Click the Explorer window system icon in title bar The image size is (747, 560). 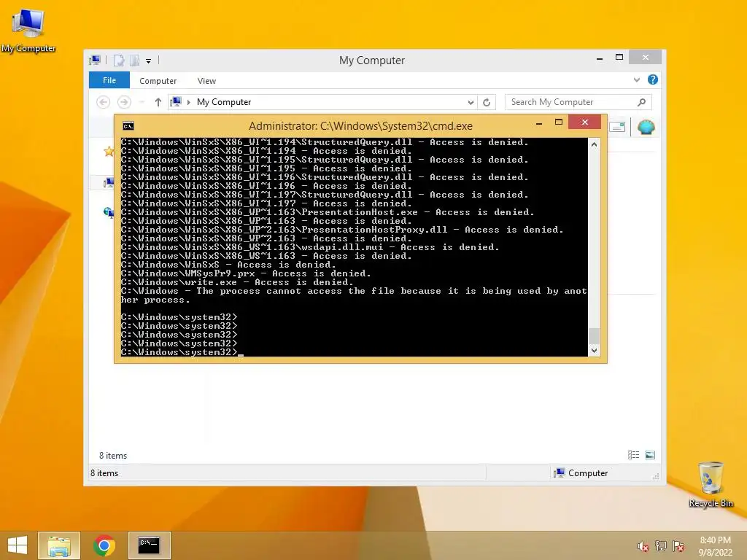(x=95, y=60)
